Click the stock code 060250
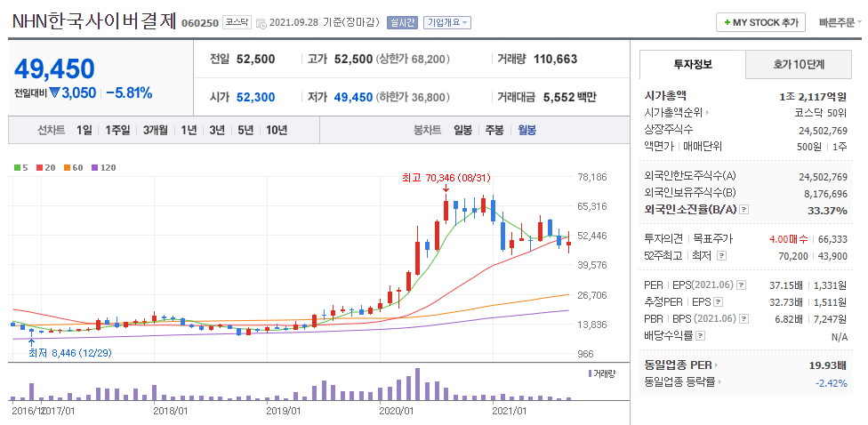Screen dimensions: 868x425 200,24
